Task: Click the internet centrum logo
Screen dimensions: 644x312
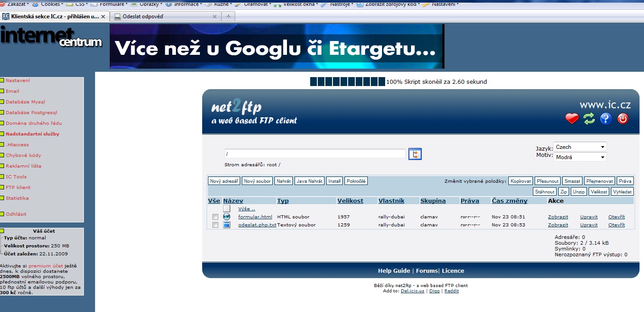Action: [x=51, y=37]
